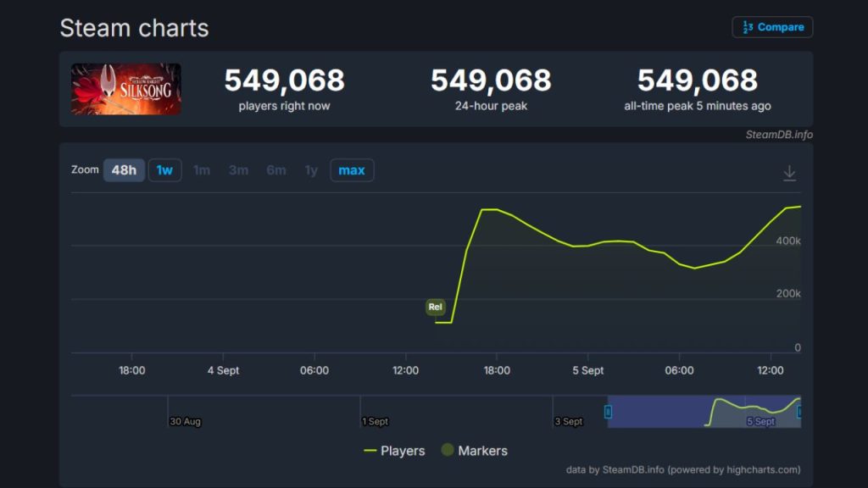This screenshot has width=868, height=488.
Task: Select the 6m zoom range
Action: (x=276, y=169)
